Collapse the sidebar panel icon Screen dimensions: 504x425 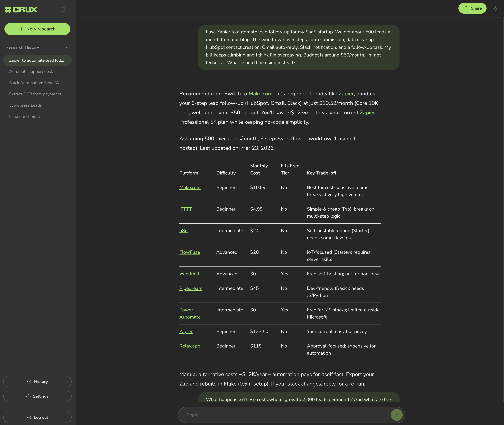65,9
